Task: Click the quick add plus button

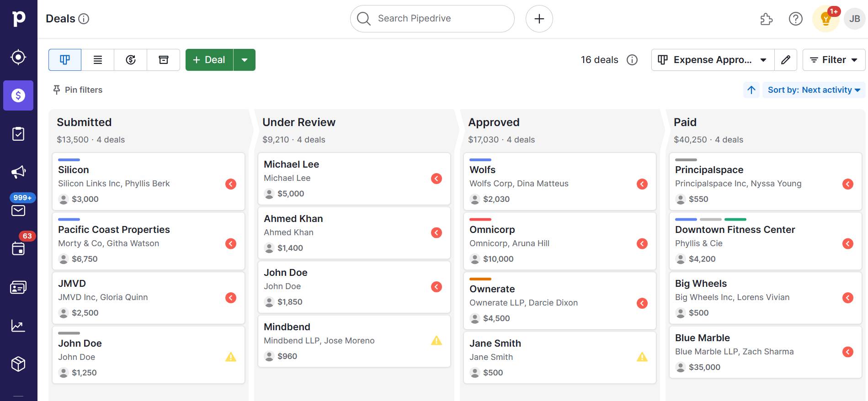Action: point(539,19)
